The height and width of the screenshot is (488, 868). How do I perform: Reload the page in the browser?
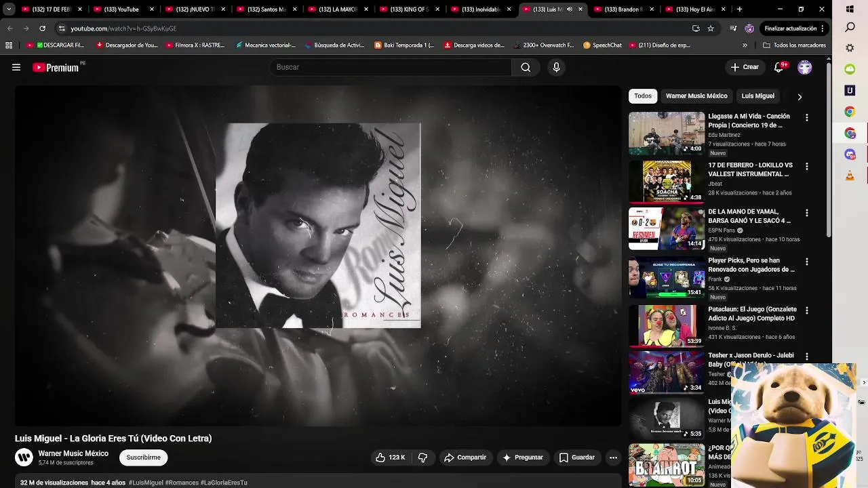coord(42,28)
